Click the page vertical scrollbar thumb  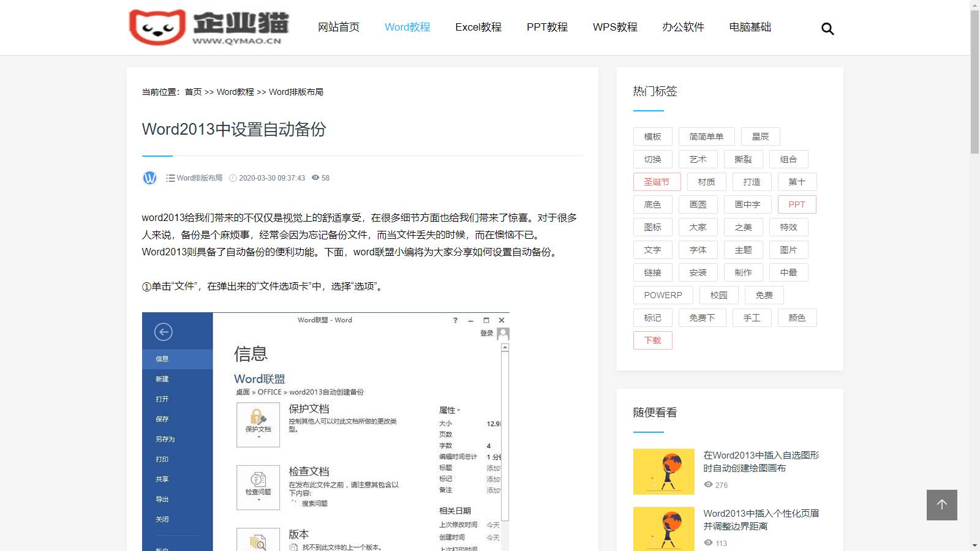pyautogui.click(x=974, y=80)
